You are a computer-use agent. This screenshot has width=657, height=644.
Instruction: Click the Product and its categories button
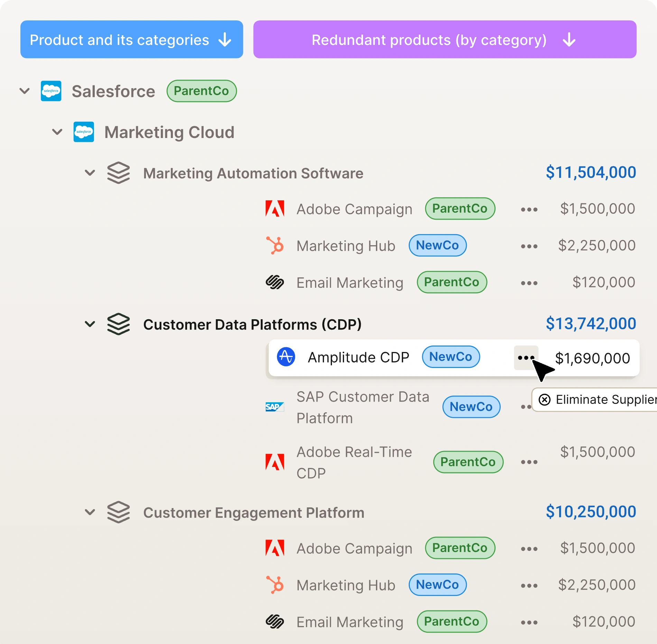pos(131,39)
